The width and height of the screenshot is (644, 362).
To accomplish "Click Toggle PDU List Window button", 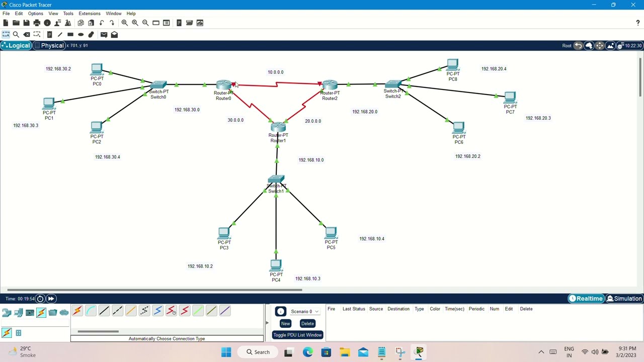I will coord(297,335).
